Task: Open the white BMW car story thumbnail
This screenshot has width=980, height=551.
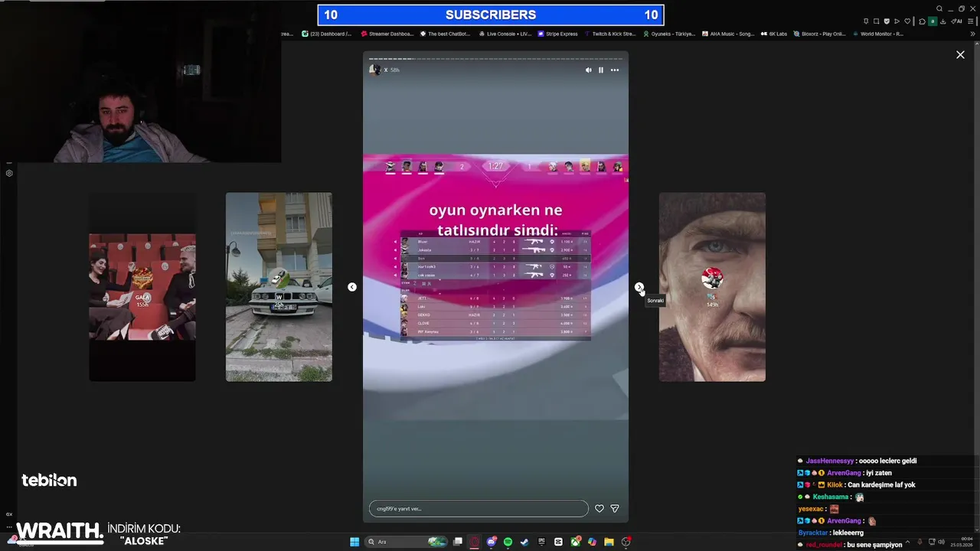Action: (279, 287)
